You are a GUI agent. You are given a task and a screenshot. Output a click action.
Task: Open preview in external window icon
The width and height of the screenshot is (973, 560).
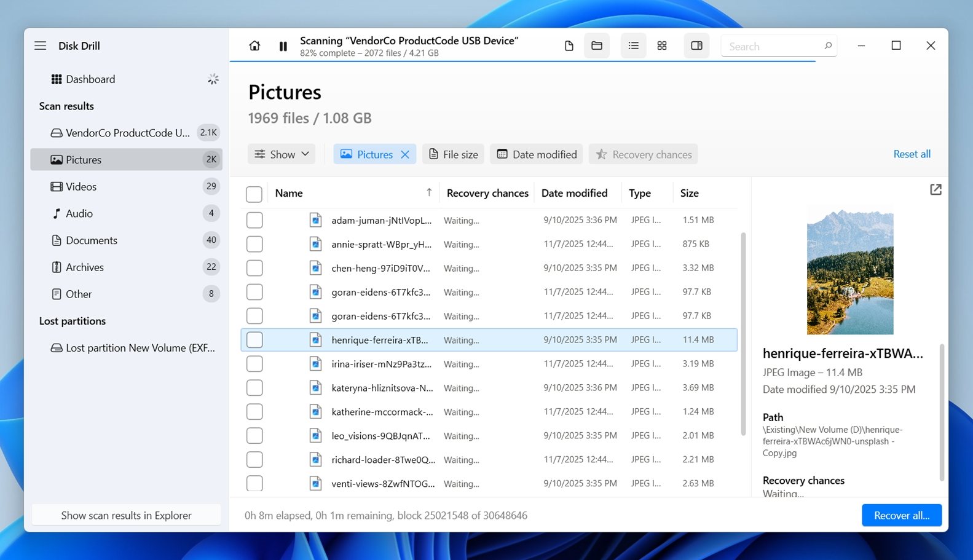(936, 189)
